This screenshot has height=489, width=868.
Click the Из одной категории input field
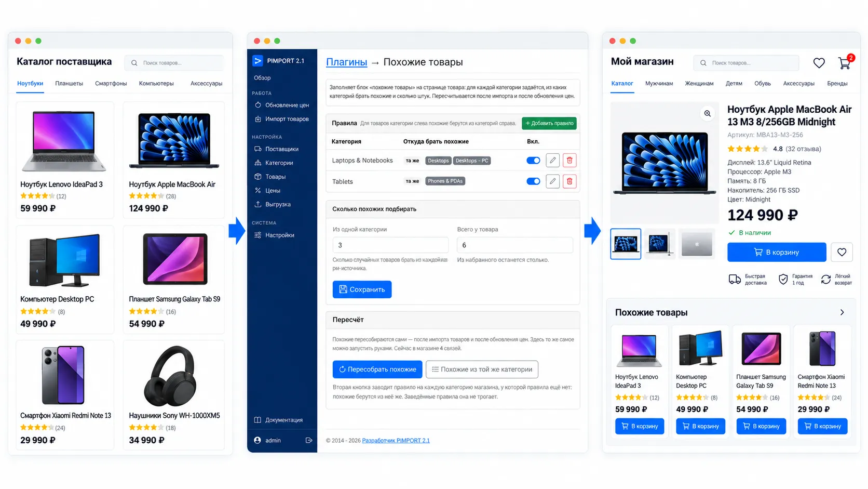[x=390, y=245]
